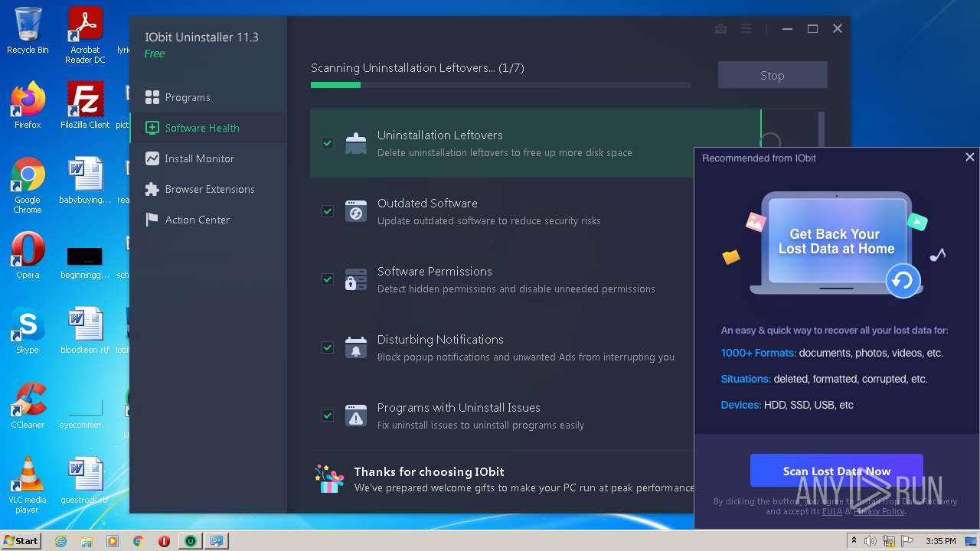The height and width of the screenshot is (551, 980).
Task: Uncheck Programs with Uninstall Issues checkbox
Action: click(328, 416)
